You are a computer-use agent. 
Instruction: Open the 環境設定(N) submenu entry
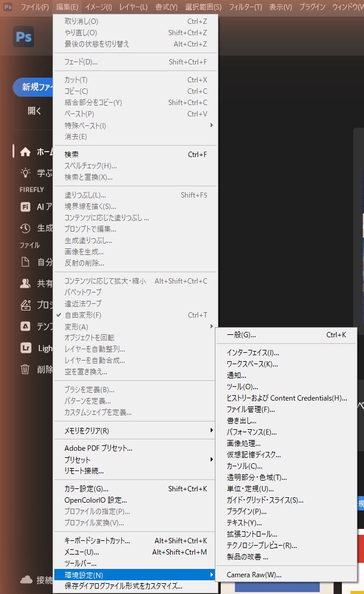[x=135, y=575]
